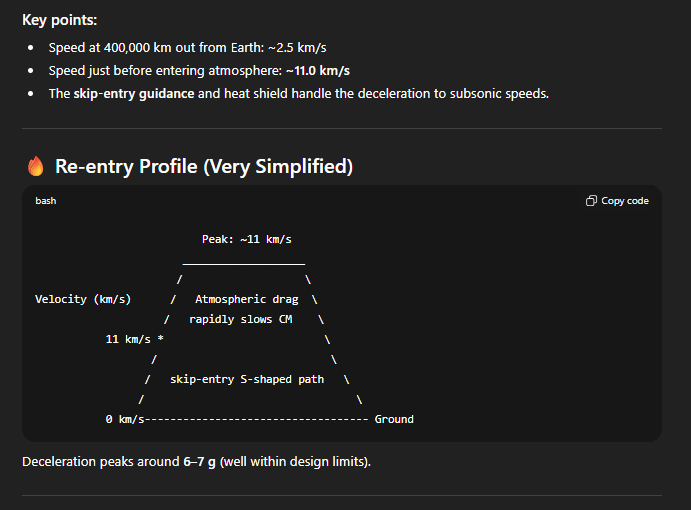Viewport: 691px width, 510px height.
Task: Click "rapidly slows CM" in the diagram
Action: (x=241, y=319)
